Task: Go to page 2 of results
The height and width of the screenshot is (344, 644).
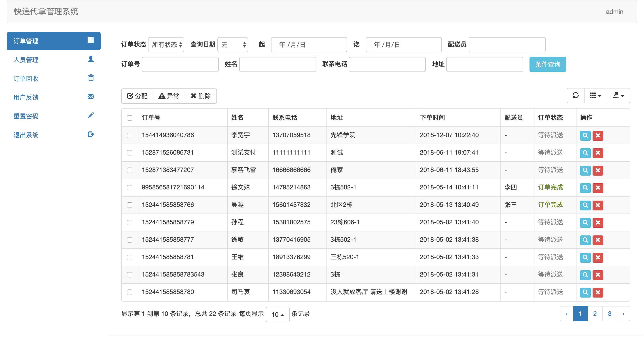Action: point(595,314)
